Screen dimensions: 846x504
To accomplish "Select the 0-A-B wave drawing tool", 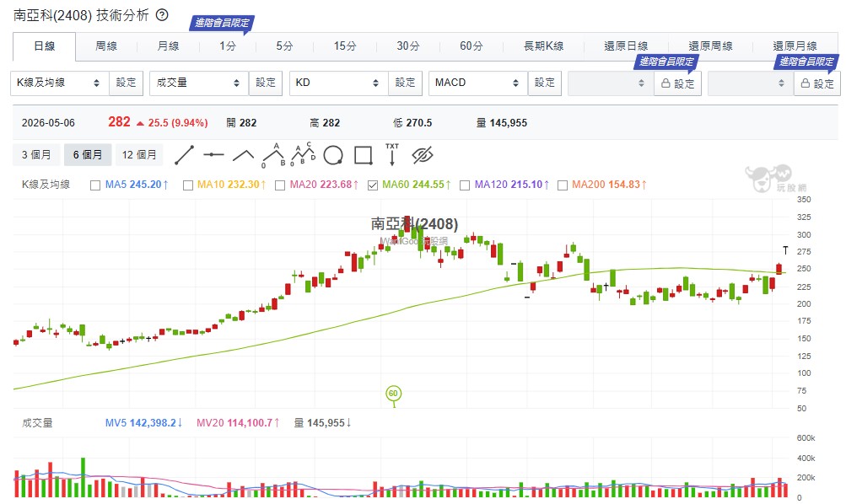I will click(273, 155).
